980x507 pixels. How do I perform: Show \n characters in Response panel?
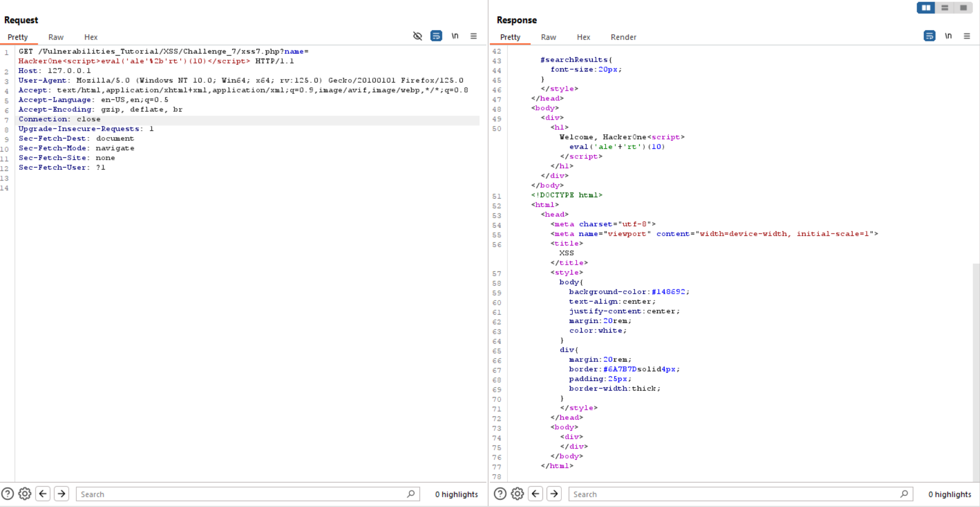pos(948,36)
